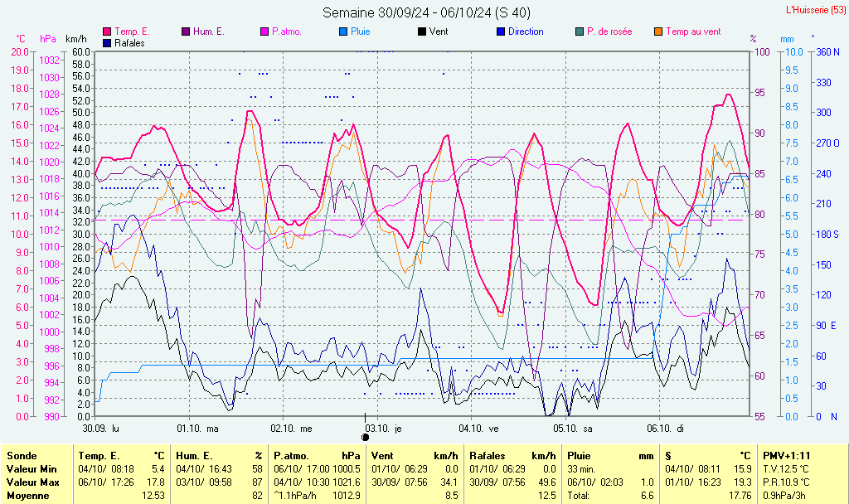Screen dimensions: 849x504
Task: Click the T.V.12.5 °C value
Action: (786, 469)
